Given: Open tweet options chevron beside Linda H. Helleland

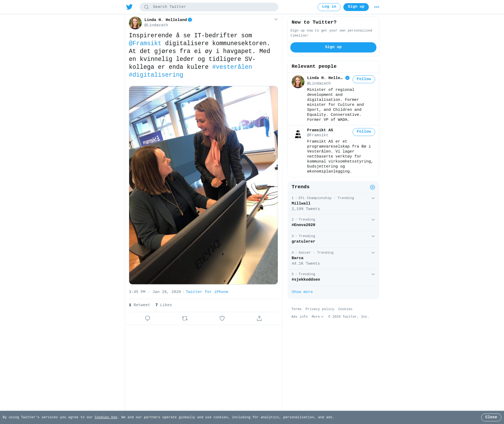Looking at the screenshot, I should point(276,19).
